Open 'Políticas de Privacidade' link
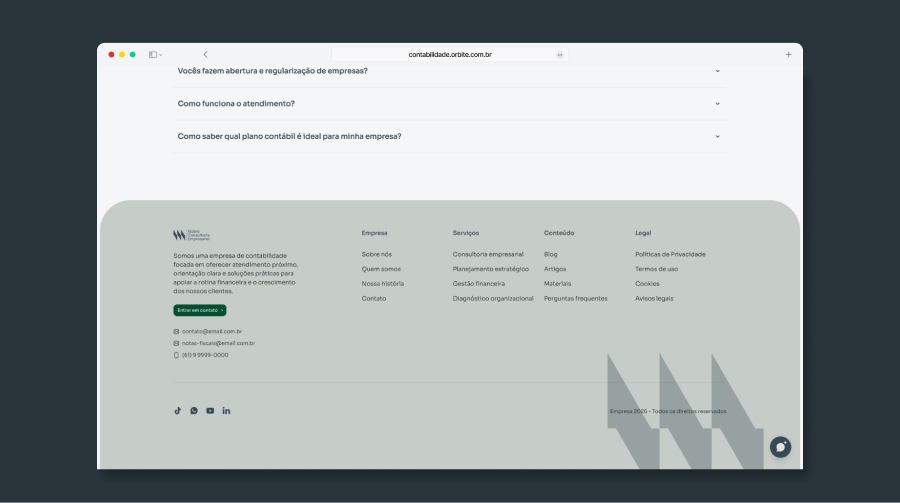 [x=670, y=254]
